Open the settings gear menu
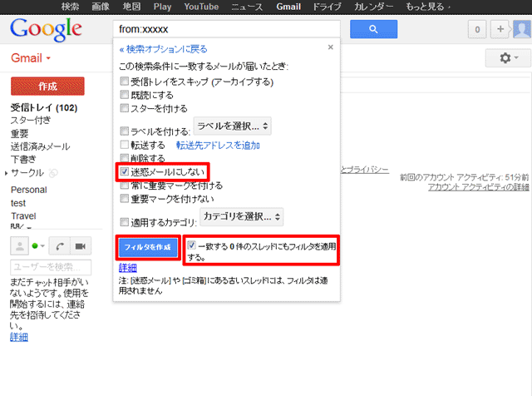532x396 pixels. pos(505,59)
